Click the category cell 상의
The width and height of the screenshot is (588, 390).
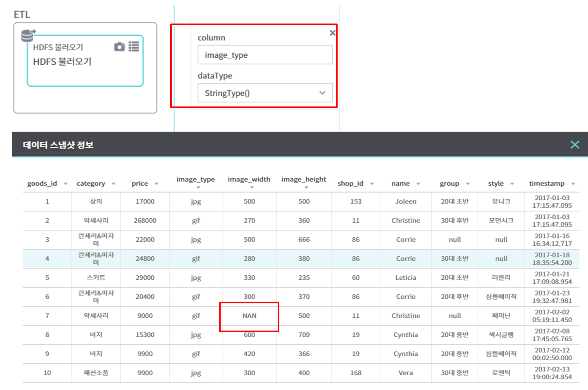pos(96,201)
